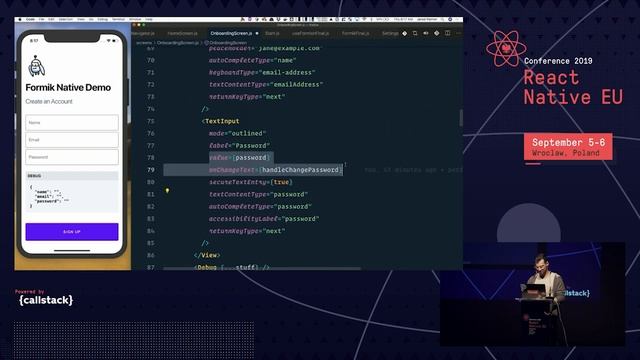Switch to the Settings tab
The image size is (640, 360).
click(x=390, y=33)
